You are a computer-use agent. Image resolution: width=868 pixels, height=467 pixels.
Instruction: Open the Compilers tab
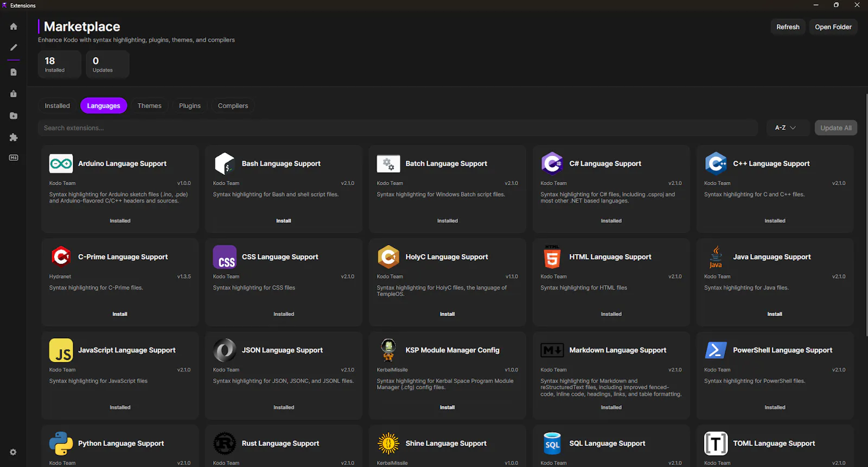(x=233, y=106)
